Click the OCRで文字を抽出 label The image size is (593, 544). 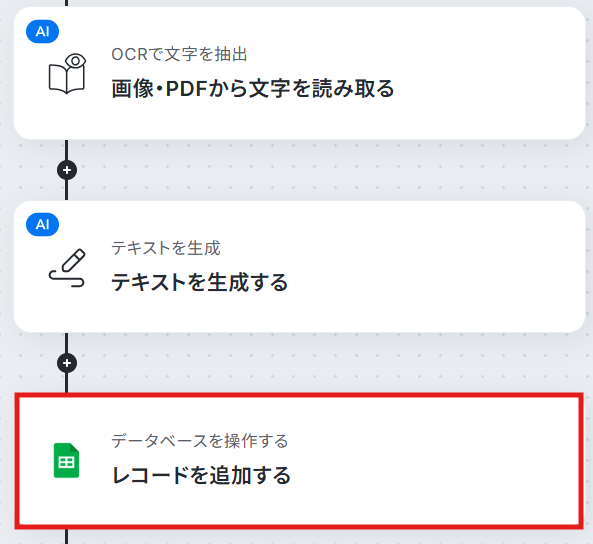pyautogui.click(x=179, y=54)
